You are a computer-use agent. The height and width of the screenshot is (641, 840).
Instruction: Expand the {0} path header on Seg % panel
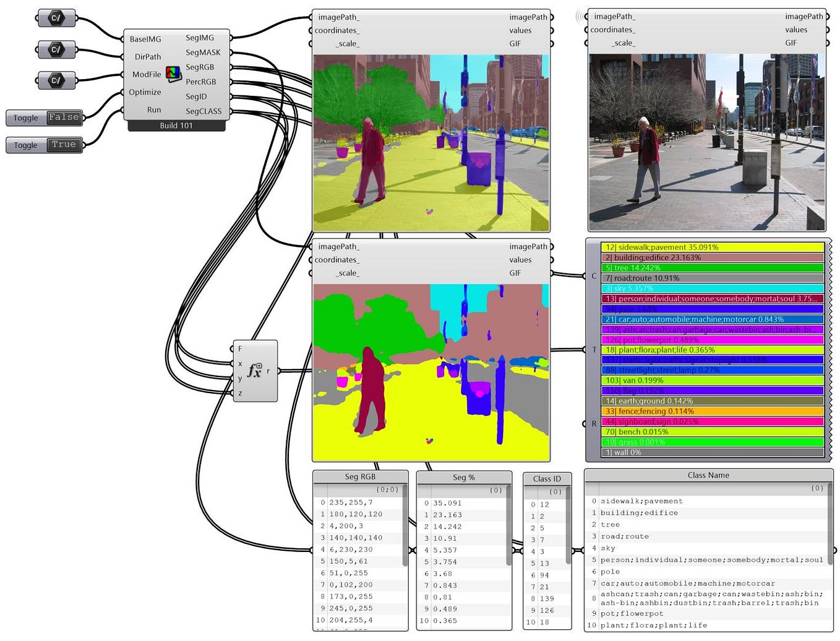point(495,490)
